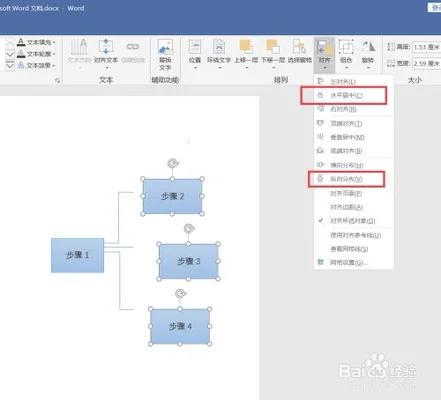Click the 创建链接 create link button

pyautogui.click(x=133, y=52)
